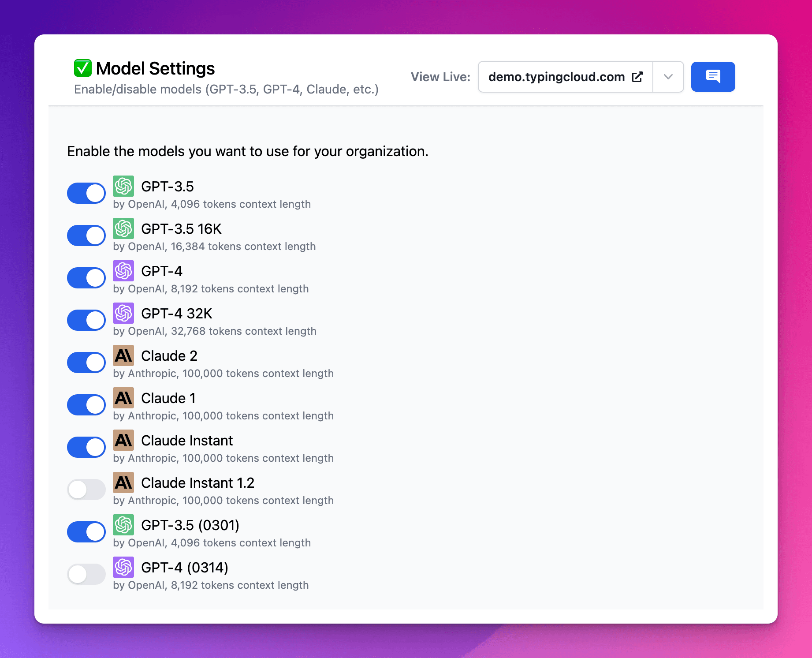The width and height of the screenshot is (812, 658).
Task: Click the green checkmark icon by Model Settings
Action: [x=83, y=68]
